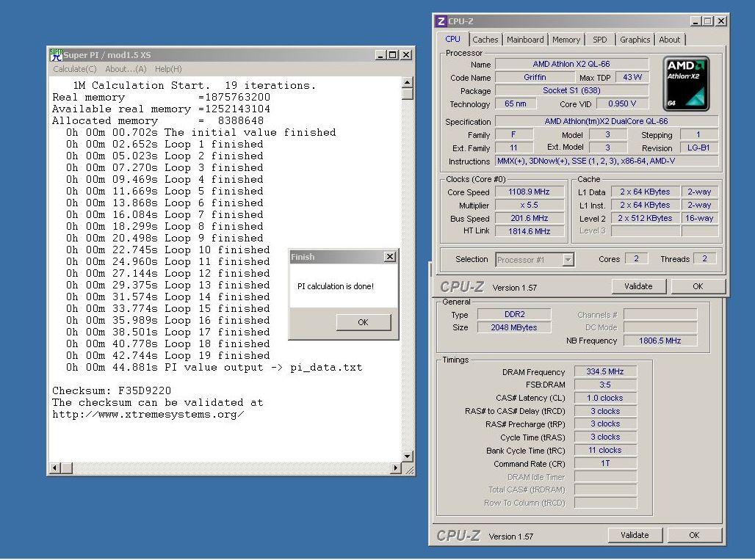Click the Super PI horizontal scrollbar left arrow
The width and height of the screenshot is (755, 560).
click(55, 468)
